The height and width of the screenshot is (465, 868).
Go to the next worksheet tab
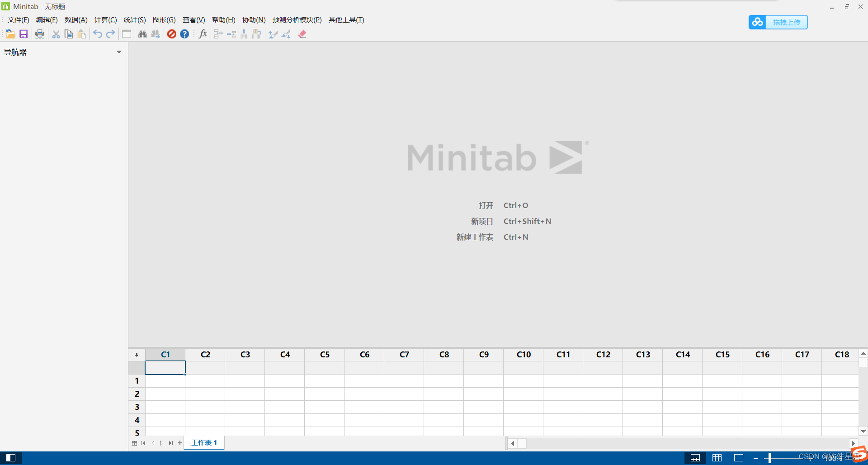(161, 443)
